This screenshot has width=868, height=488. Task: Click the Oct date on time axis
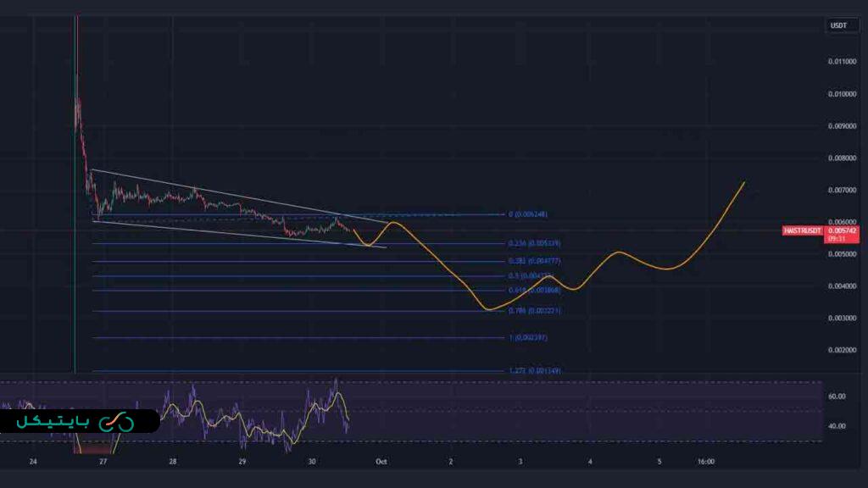pyautogui.click(x=381, y=462)
